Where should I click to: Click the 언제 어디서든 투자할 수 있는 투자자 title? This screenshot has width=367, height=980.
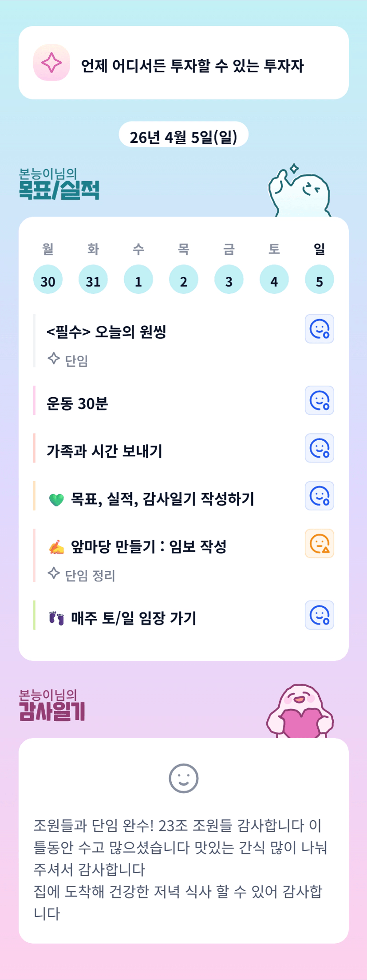(x=192, y=66)
